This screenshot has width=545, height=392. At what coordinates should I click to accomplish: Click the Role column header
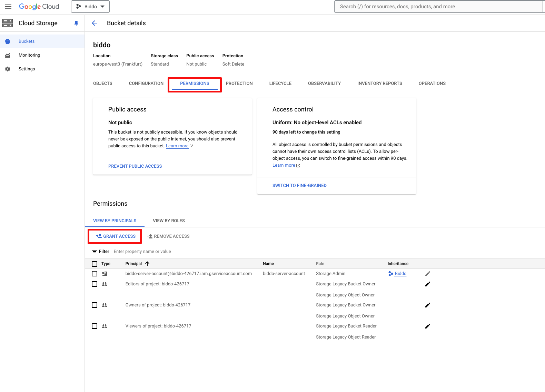(320, 264)
